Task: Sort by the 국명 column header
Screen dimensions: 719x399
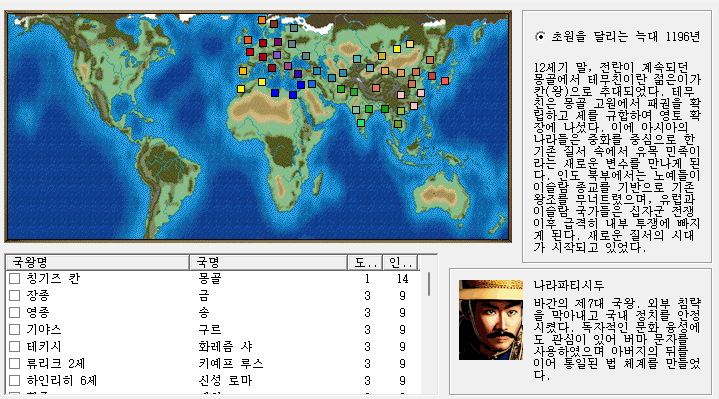Action: point(268,262)
